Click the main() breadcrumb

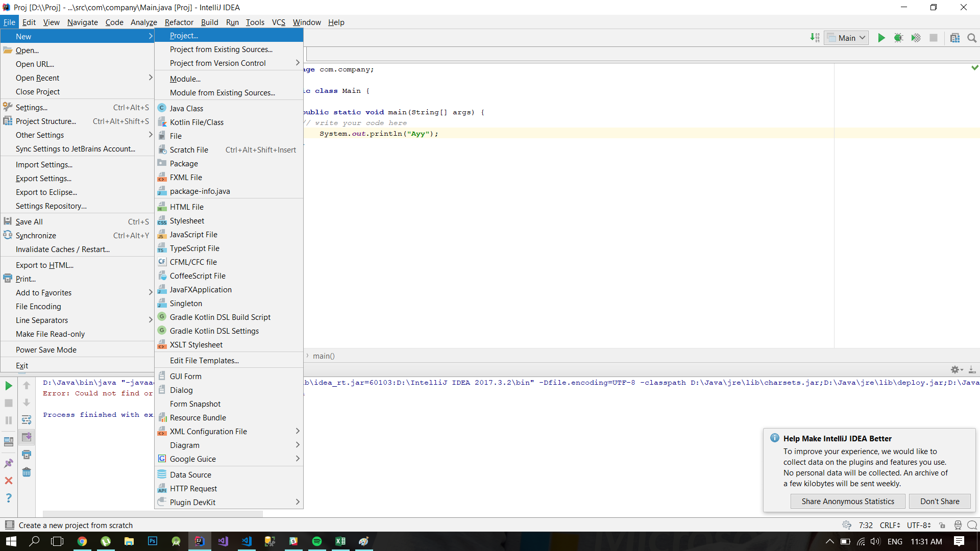pyautogui.click(x=324, y=356)
